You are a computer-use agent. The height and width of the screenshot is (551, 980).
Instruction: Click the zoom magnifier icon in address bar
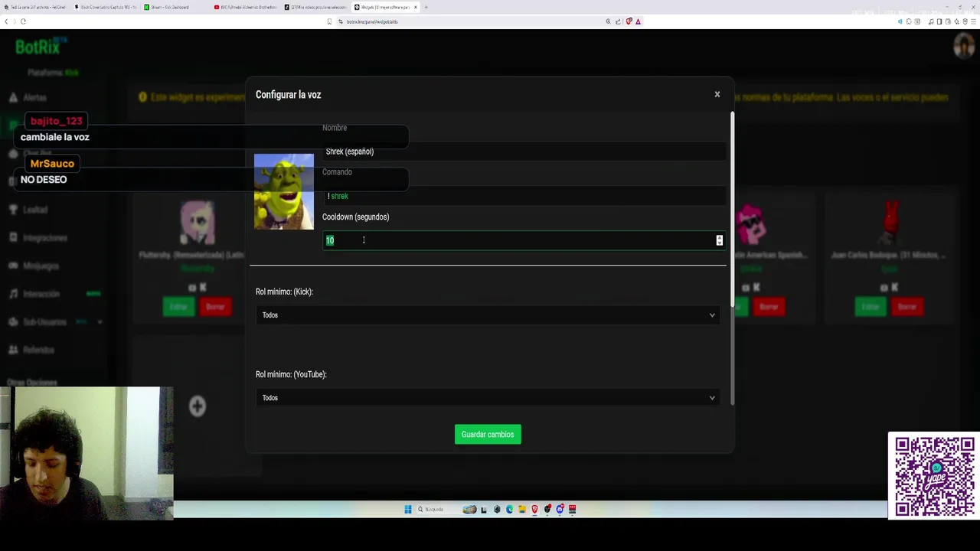pyautogui.click(x=609, y=21)
